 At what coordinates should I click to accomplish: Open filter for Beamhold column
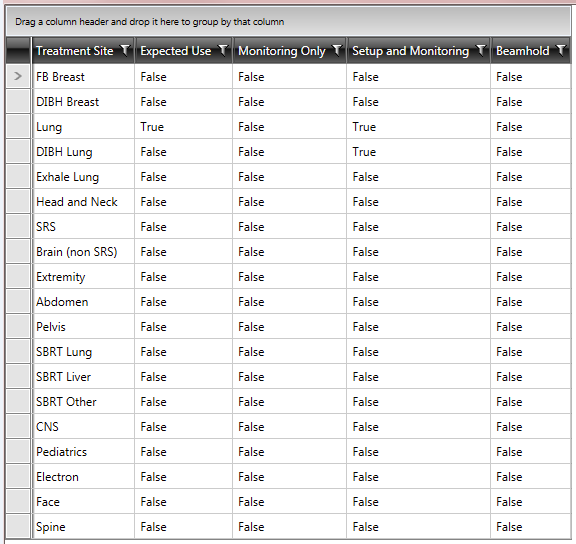[x=561, y=50]
